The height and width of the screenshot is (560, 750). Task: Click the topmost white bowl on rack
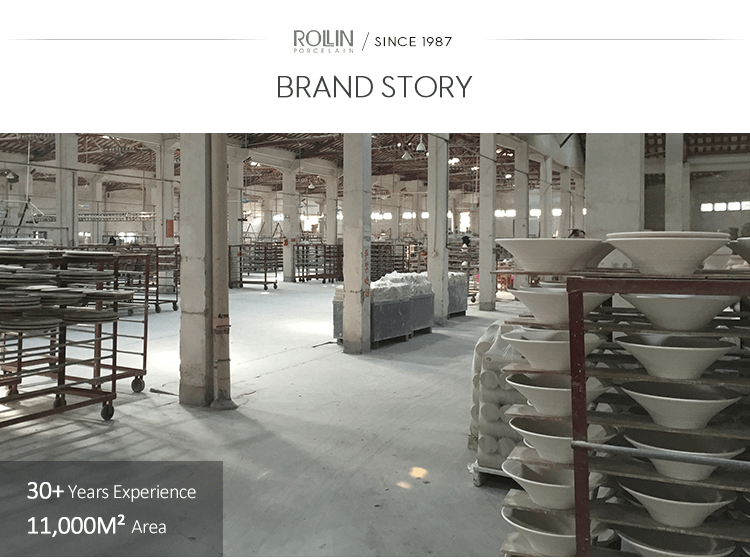668,251
